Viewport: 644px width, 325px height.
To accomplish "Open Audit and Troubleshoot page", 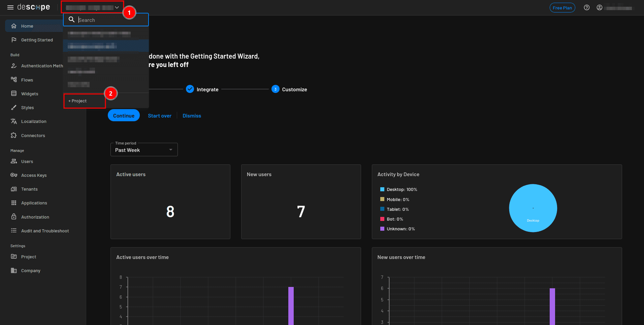I will tap(45, 231).
